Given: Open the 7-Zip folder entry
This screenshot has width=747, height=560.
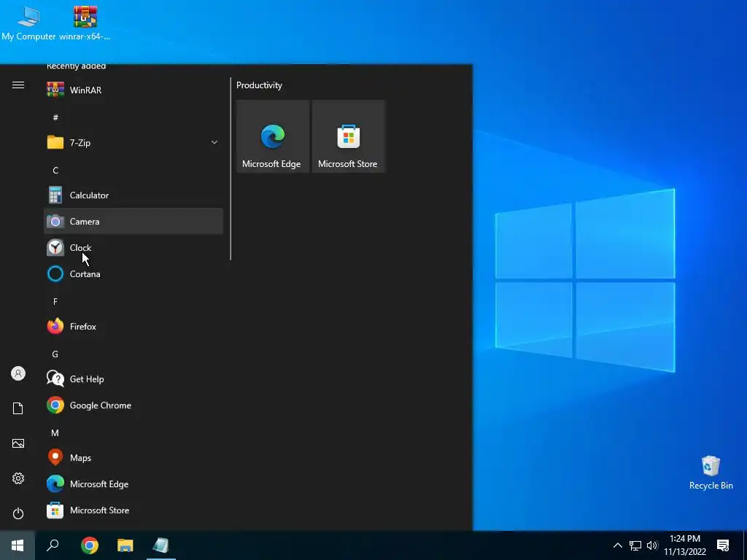Looking at the screenshot, I should click(x=133, y=142).
